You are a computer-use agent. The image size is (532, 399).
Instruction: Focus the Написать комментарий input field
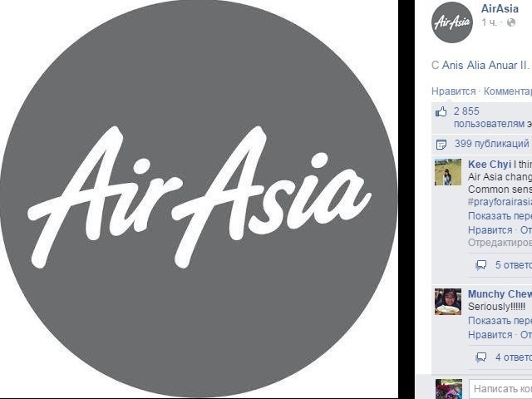[x=500, y=388]
